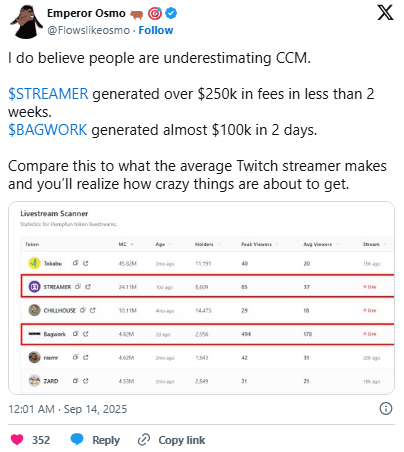
Task: Copy the STREAMER token address icon
Action: (78, 286)
